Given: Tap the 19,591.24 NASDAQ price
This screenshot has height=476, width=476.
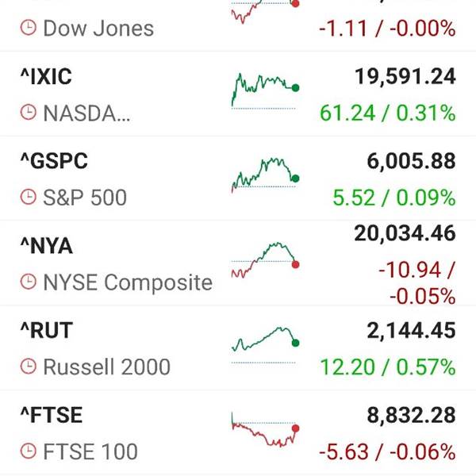Looking at the screenshot, I should [x=405, y=76].
